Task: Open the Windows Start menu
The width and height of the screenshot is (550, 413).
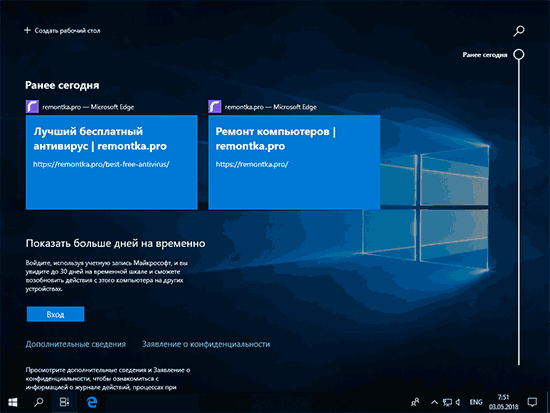Action: [13, 402]
